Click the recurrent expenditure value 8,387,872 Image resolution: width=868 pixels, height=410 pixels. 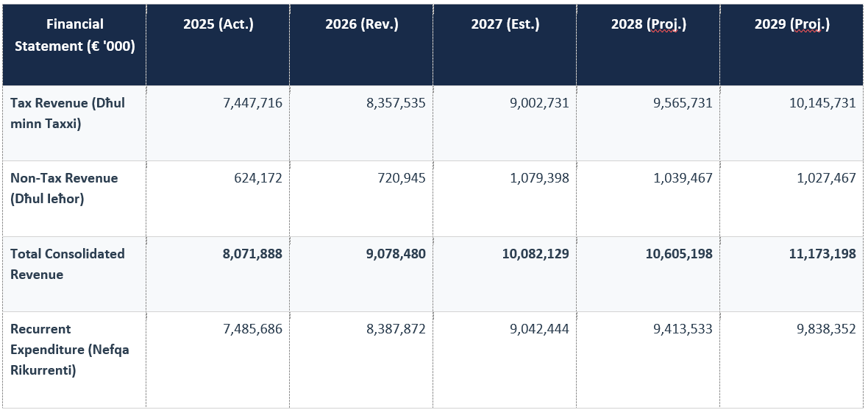(x=396, y=328)
